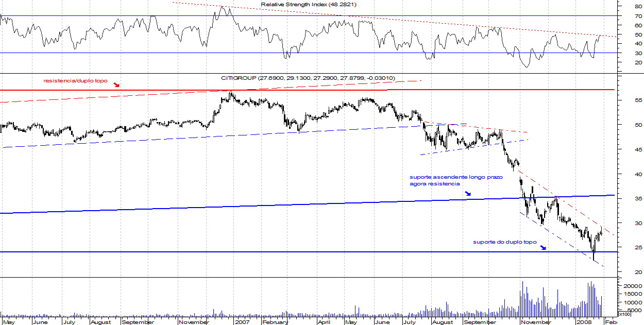Click the 2007 label on the time axis
This screenshot has width=644, height=325.
(242, 322)
